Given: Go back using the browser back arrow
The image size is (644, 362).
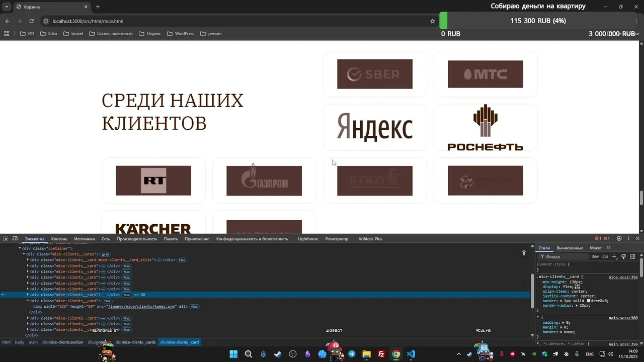Looking at the screenshot, I should (7, 21).
